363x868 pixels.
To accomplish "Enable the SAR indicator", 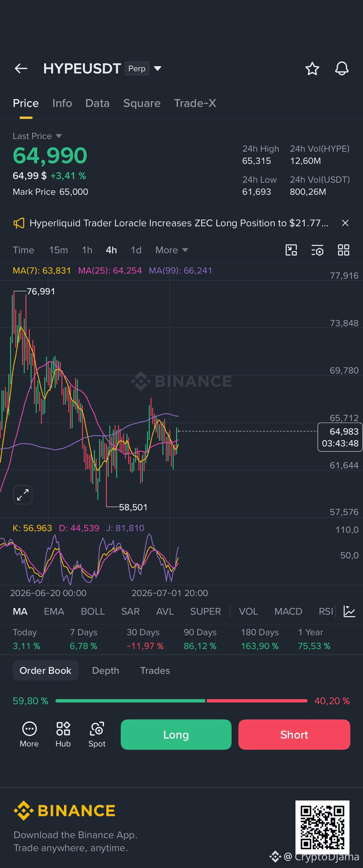I will click(x=130, y=611).
